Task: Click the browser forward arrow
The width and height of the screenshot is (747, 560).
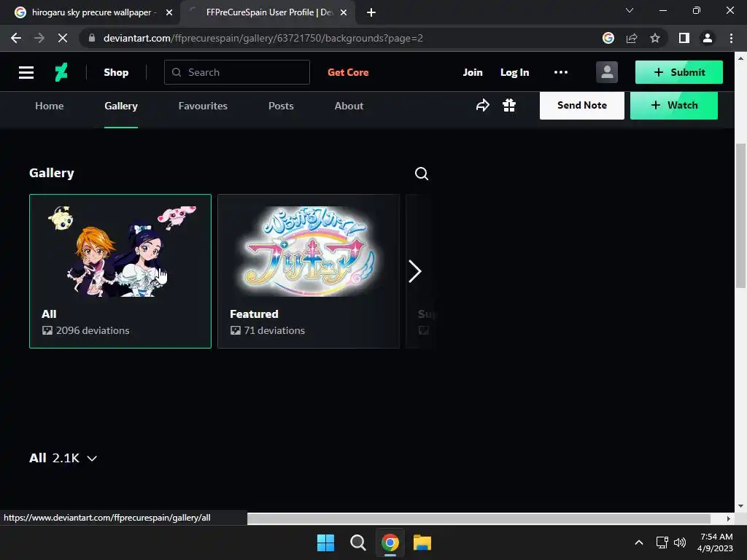Action: (x=39, y=38)
